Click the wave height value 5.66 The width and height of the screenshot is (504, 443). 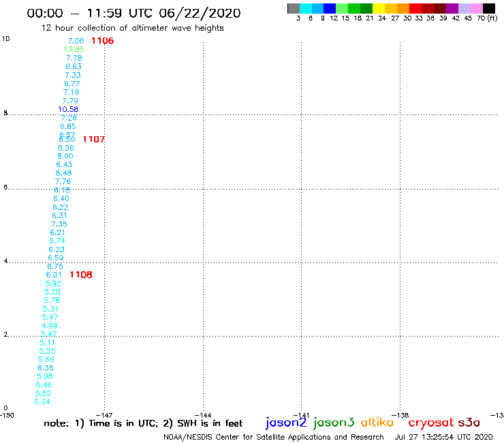click(x=46, y=359)
